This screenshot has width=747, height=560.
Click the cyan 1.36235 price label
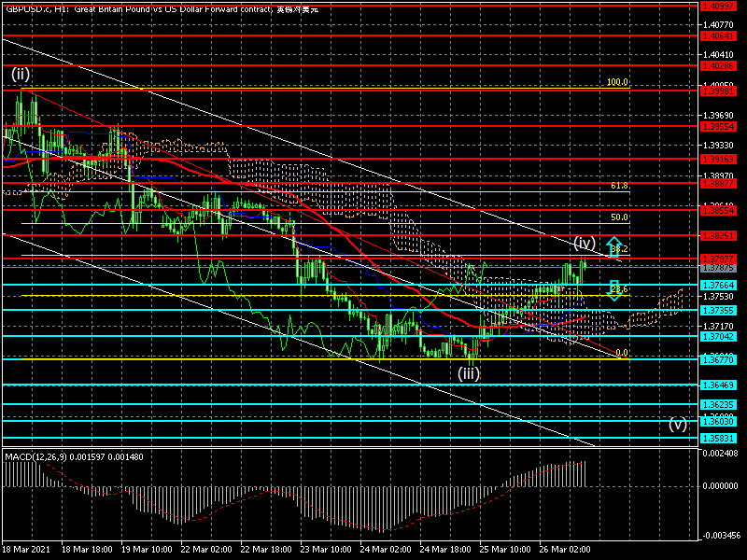point(718,405)
